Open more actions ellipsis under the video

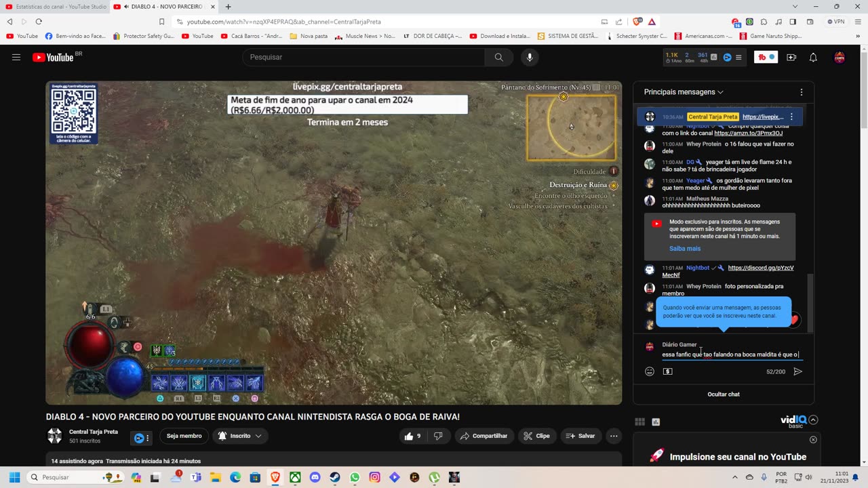[614, 436]
